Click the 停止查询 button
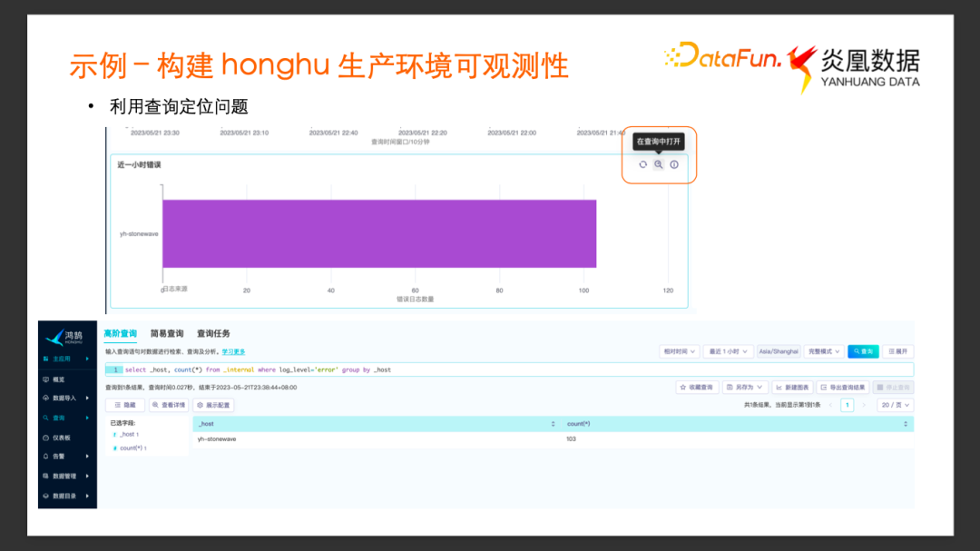 893,387
